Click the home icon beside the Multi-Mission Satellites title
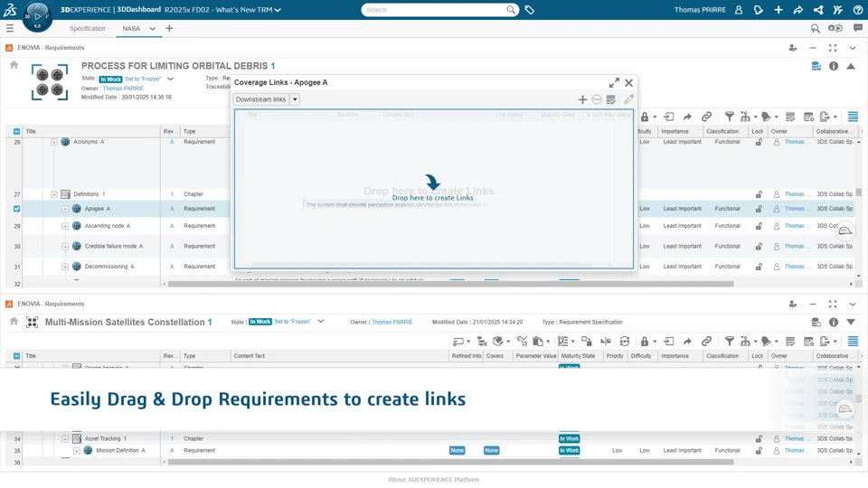This screenshot has width=868, height=488. click(14, 322)
